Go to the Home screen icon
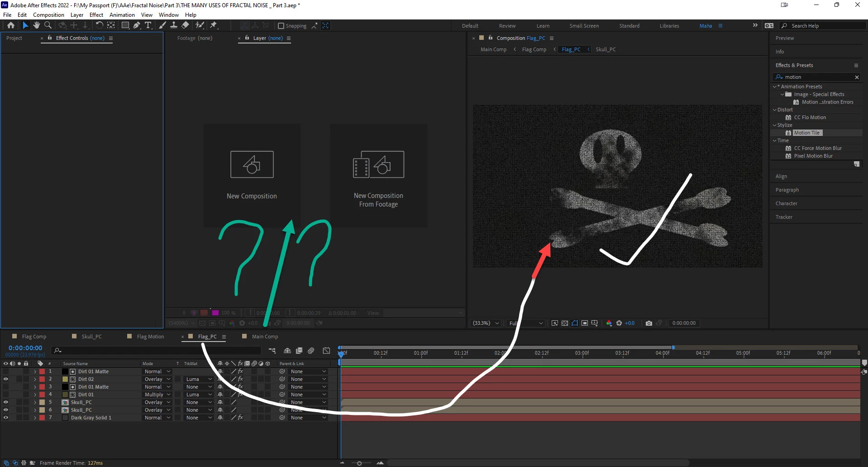The image size is (868, 467). 11,25
